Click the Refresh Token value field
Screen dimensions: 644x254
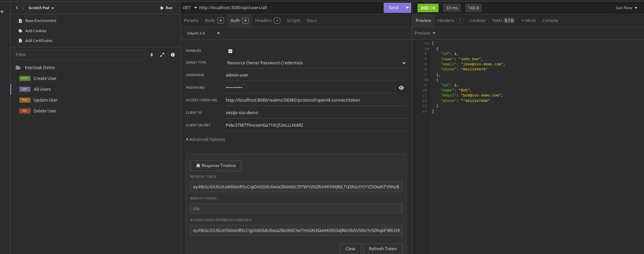pos(296,187)
